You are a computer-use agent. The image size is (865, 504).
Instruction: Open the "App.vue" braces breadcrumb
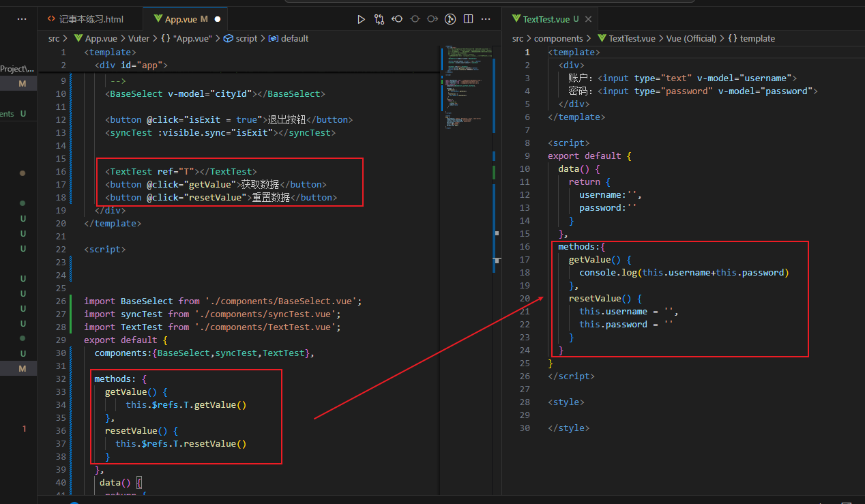coord(188,38)
